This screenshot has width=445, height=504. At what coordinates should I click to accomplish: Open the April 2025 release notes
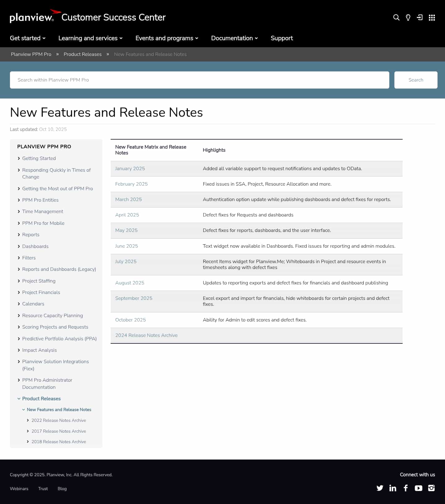point(127,215)
